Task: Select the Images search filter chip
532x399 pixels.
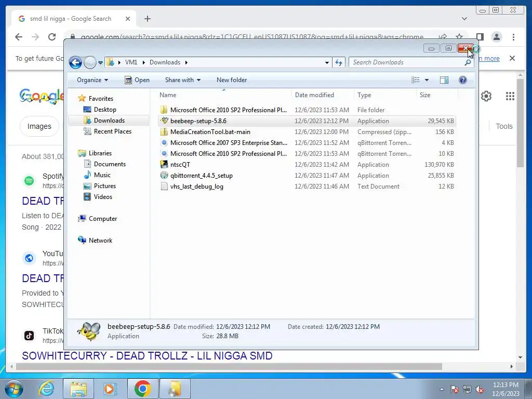Action: [x=39, y=126]
